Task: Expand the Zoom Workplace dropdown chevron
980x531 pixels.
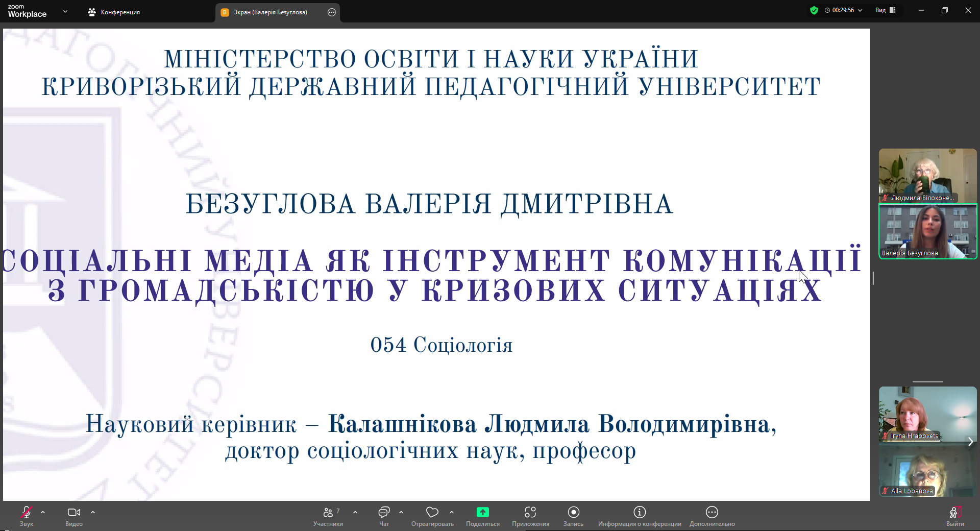Action: [65, 11]
